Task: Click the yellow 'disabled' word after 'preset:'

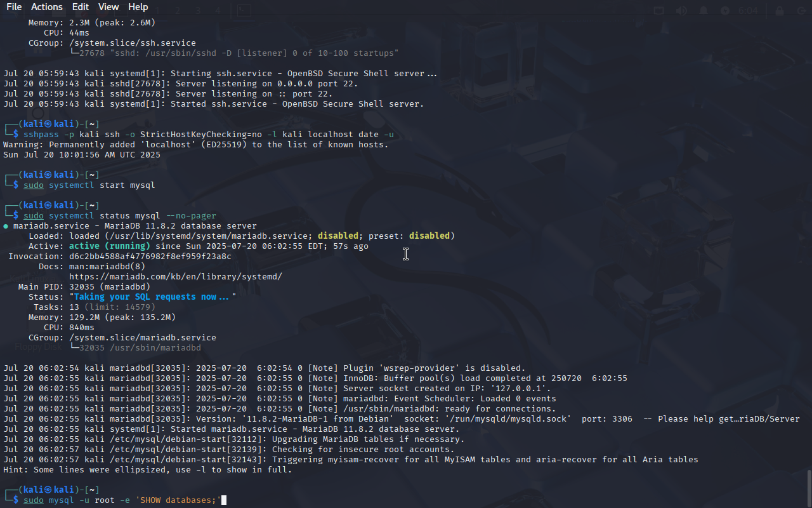Action: click(x=429, y=236)
